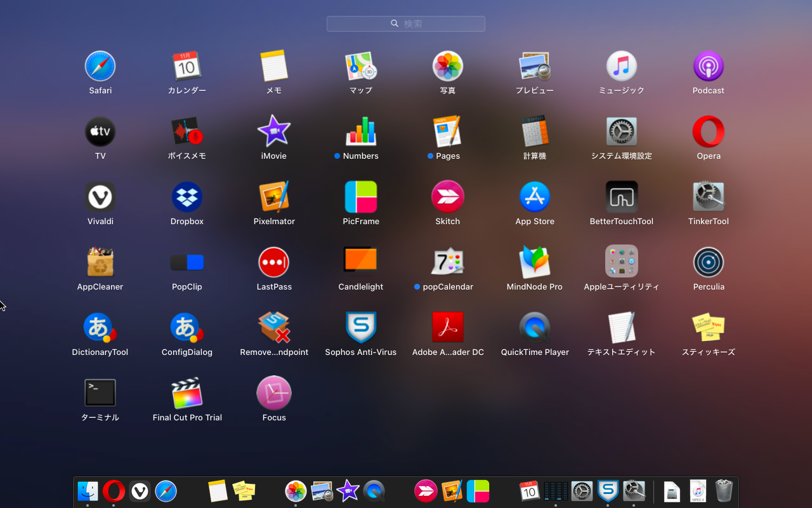This screenshot has height=508, width=812.
Task: Launch the App Store
Action: pos(535,197)
